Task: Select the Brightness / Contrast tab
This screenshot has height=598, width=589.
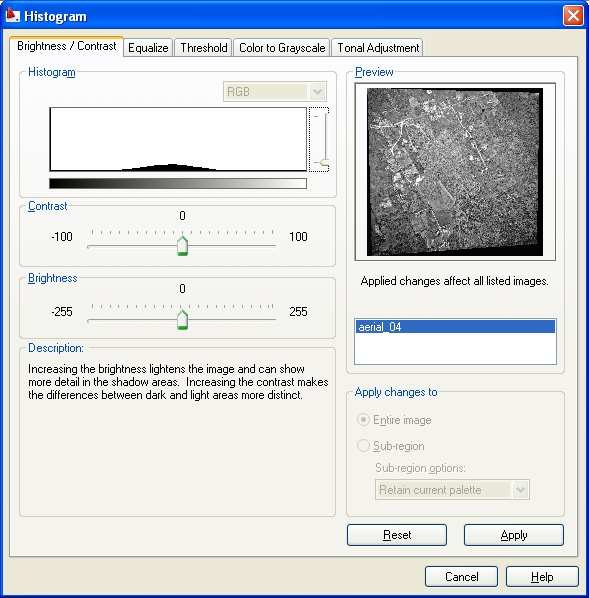Action: [x=66, y=46]
